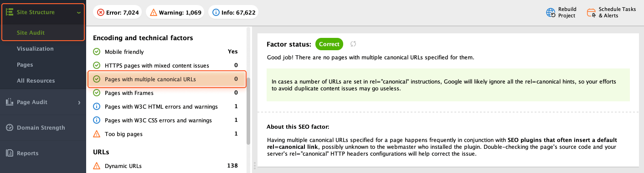Filter by Info: 67,622
Image resolution: width=644 pixels, height=173 pixels.
point(233,12)
